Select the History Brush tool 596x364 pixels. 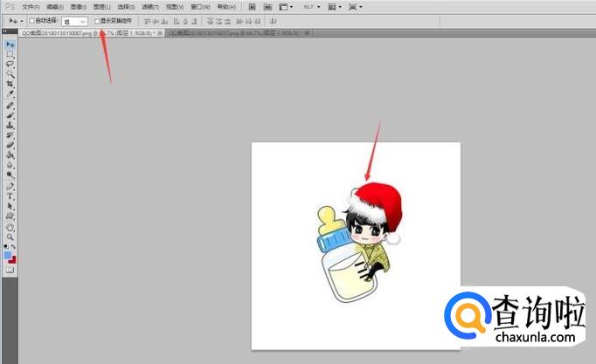[10, 135]
